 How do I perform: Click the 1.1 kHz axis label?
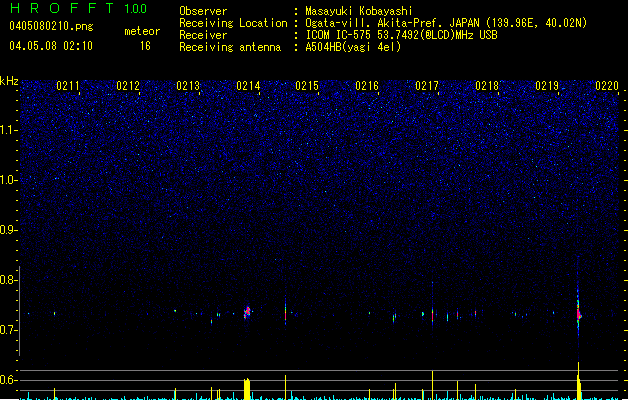(x=8, y=130)
